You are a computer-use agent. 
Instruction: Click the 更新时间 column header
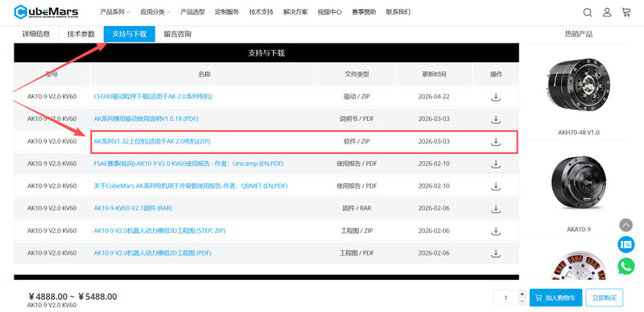pyautogui.click(x=434, y=74)
